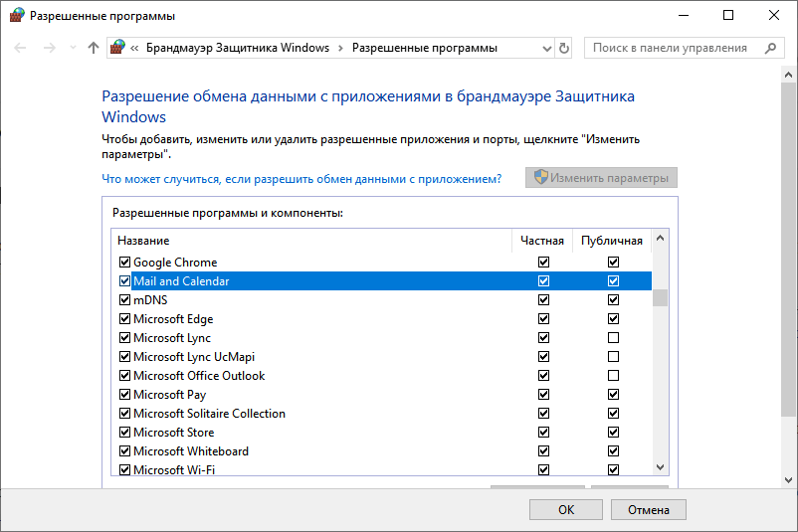The image size is (798, 532).
Task: Click the search magnifier icon
Action: click(770, 48)
